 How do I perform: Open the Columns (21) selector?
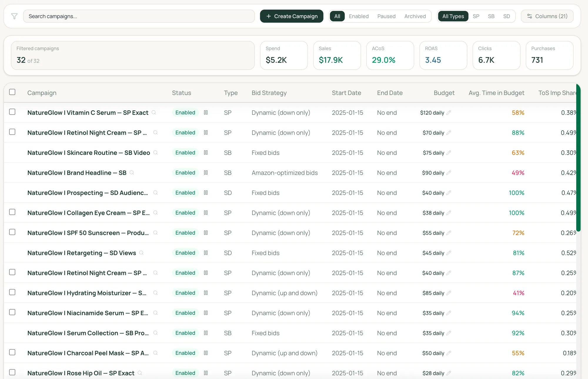[x=547, y=16]
